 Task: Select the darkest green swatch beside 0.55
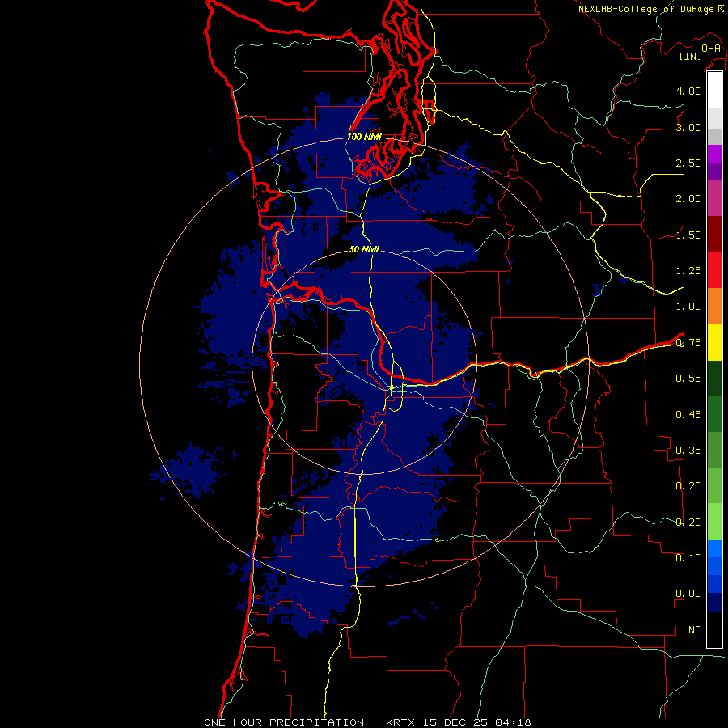point(714,378)
